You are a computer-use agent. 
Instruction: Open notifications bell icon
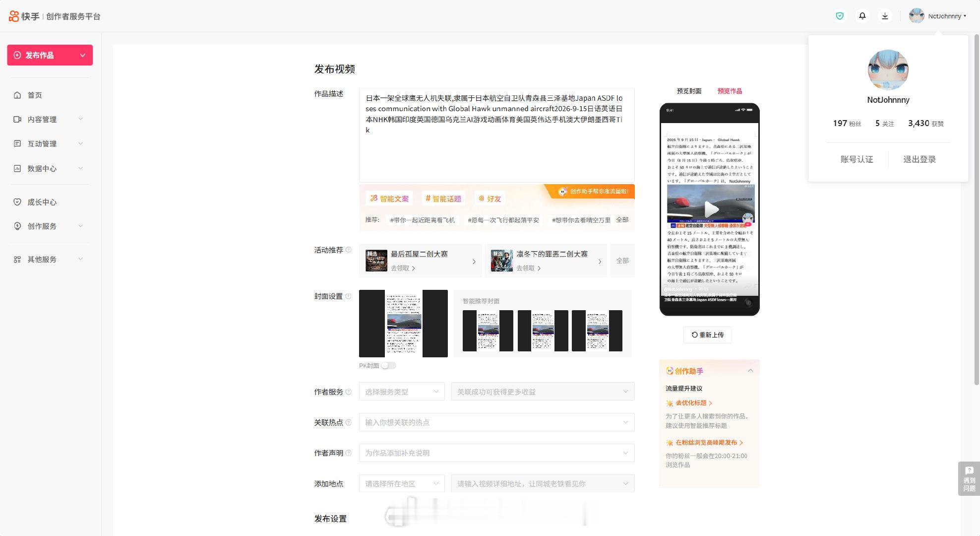coord(862,16)
